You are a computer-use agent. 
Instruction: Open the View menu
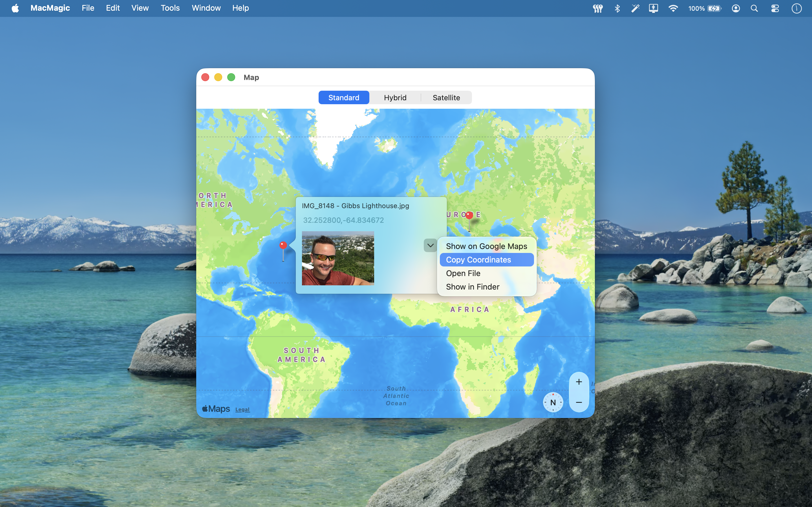pos(140,8)
